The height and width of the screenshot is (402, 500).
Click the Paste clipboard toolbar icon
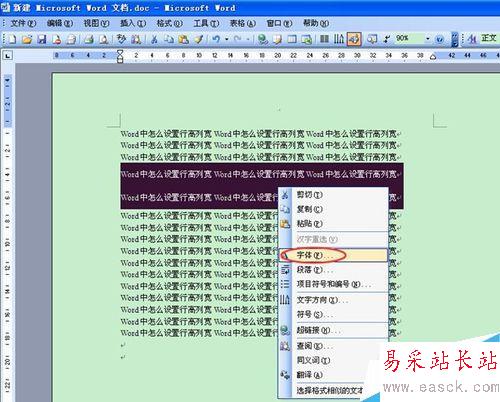tap(183, 39)
